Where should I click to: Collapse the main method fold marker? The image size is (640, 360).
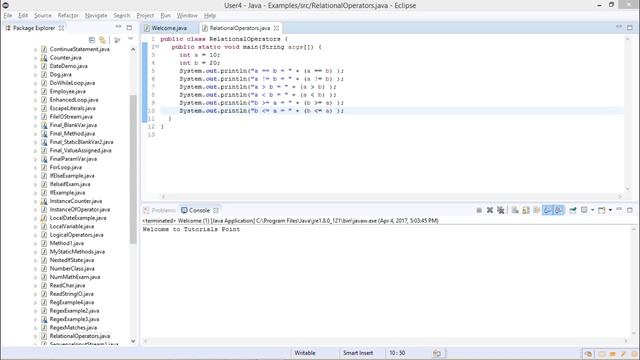click(157, 47)
